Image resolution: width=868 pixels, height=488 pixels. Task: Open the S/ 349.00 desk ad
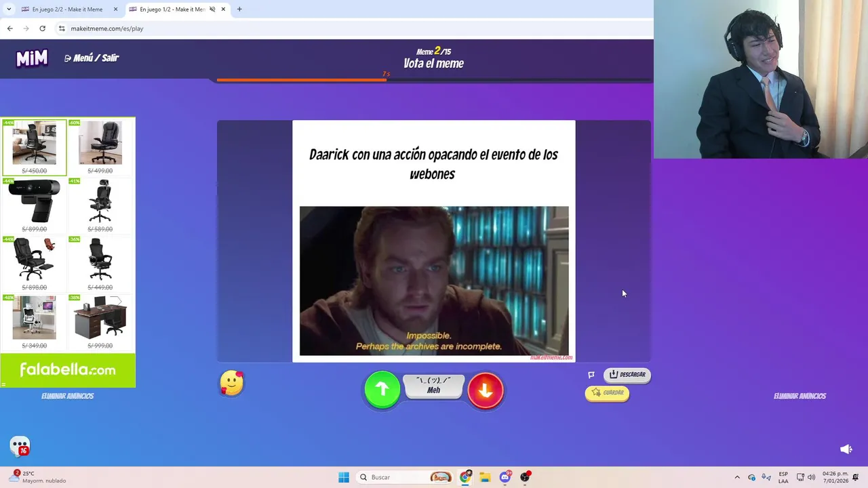(x=34, y=322)
